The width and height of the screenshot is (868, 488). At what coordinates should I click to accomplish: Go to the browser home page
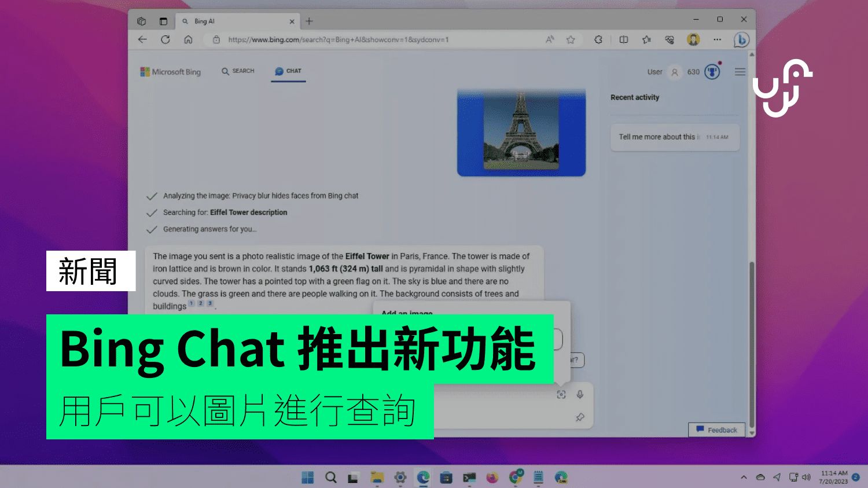coord(188,39)
